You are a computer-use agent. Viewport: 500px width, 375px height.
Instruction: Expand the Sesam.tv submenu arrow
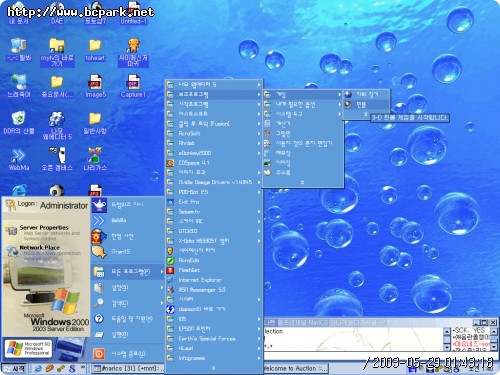click(259, 212)
